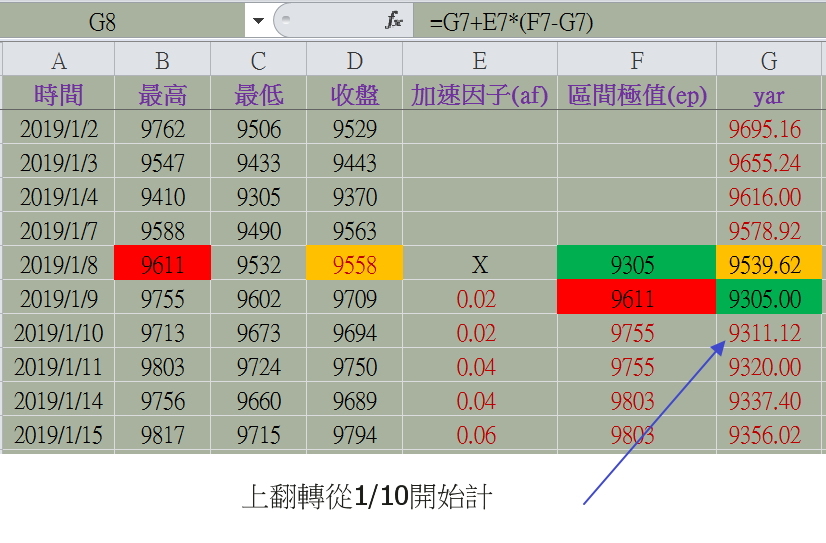Image resolution: width=826 pixels, height=543 pixels.
Task: Click green-filled cell 9305 in ep column
Action: point(637,264)
